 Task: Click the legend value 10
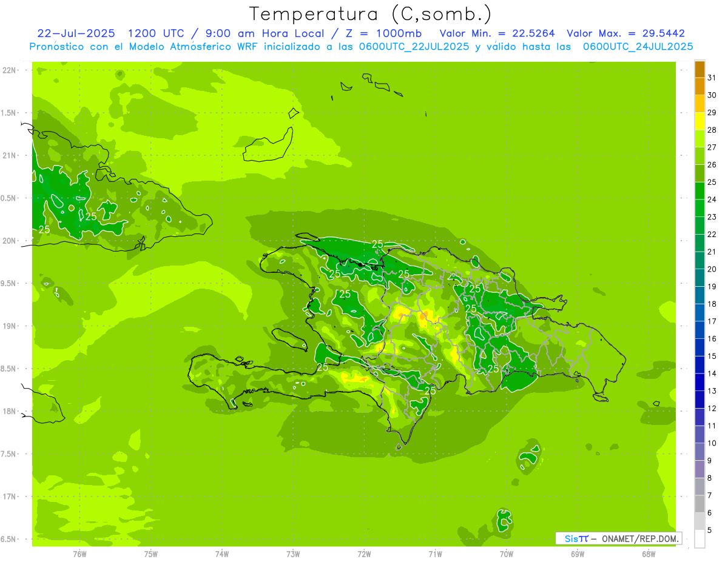712,443
